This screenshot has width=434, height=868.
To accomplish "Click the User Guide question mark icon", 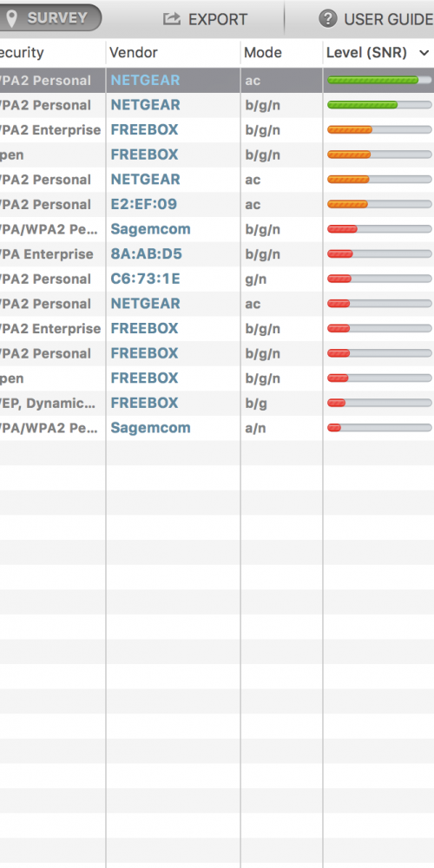I will point(328,19).
